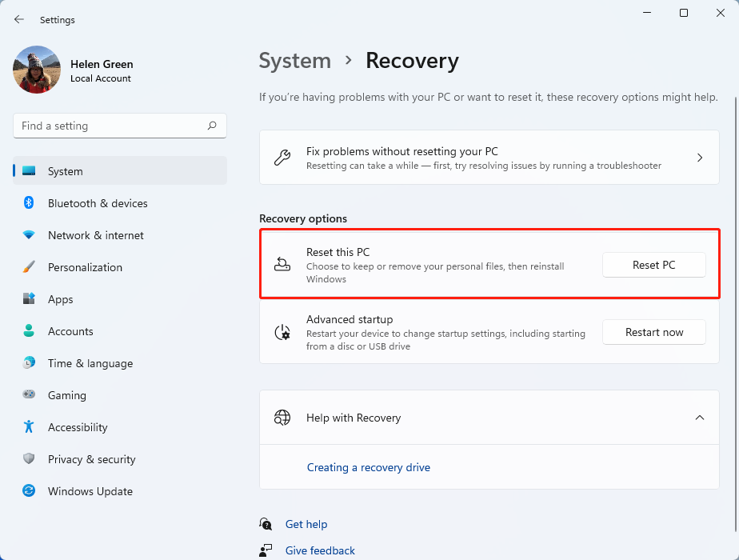Click the Give feedback person icon
The width and height of the screenshot is (739, 560).
tap(266, 550)
